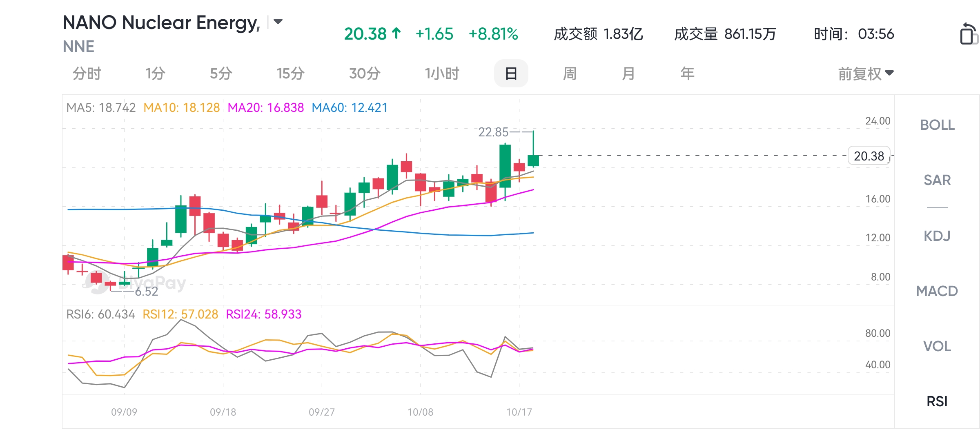Image resolution: width=980 pixels, height=441 pixels.
Task: Click the MA20: 16.838 legend
Action: [266, 107]
